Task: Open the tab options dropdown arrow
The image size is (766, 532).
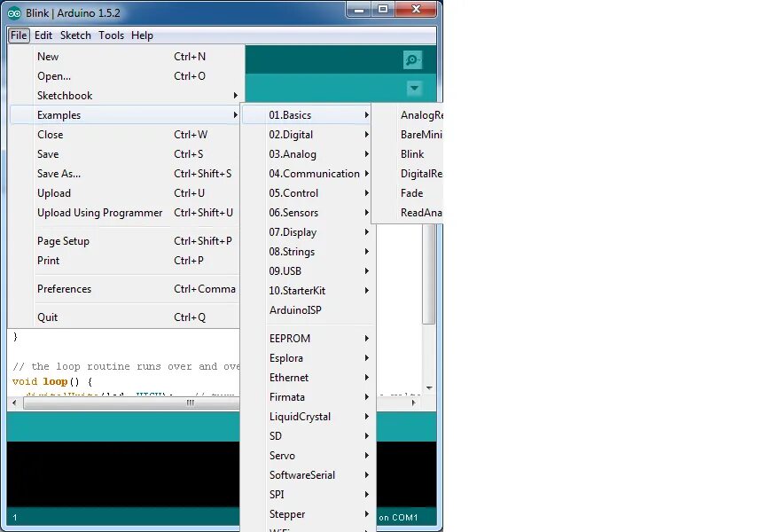Action: coord(414,89)
